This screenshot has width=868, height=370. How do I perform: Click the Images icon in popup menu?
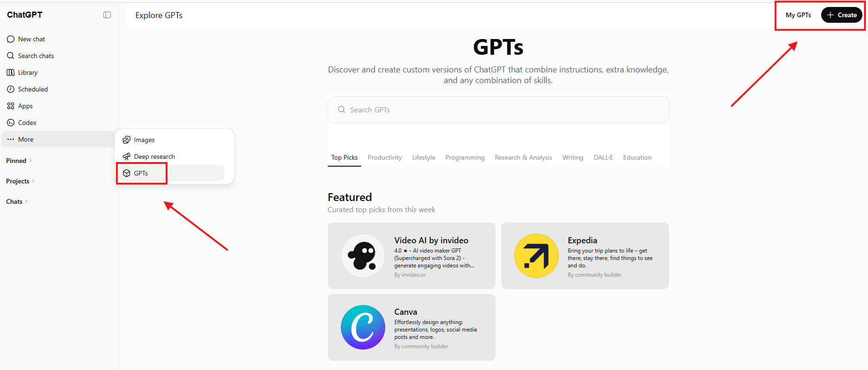(127, 140)
